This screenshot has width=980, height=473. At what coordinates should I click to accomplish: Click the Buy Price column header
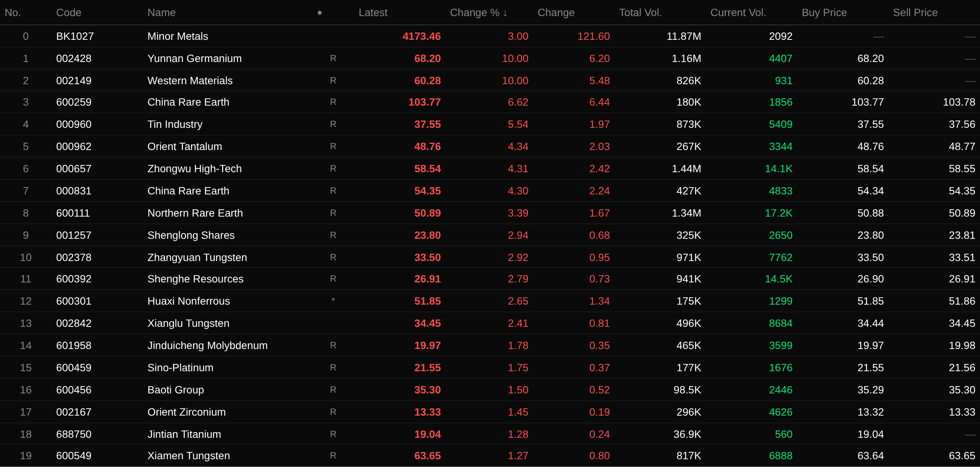(824, 13)
